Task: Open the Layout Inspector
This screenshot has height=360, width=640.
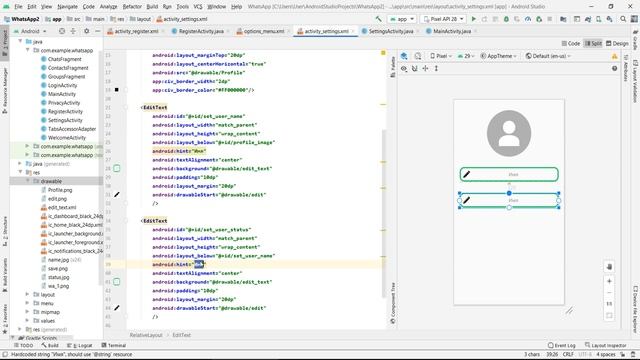Action: coord(606,345)
